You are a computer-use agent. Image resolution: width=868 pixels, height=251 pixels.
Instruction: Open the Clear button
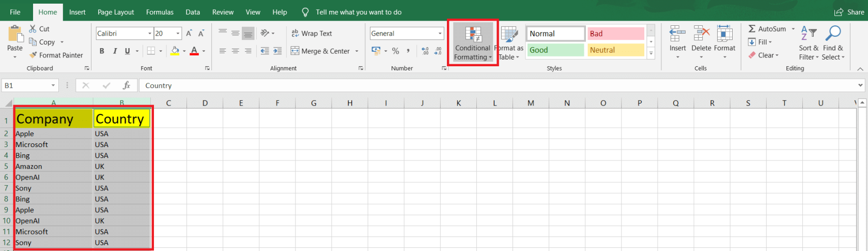(x=764, y=55)
